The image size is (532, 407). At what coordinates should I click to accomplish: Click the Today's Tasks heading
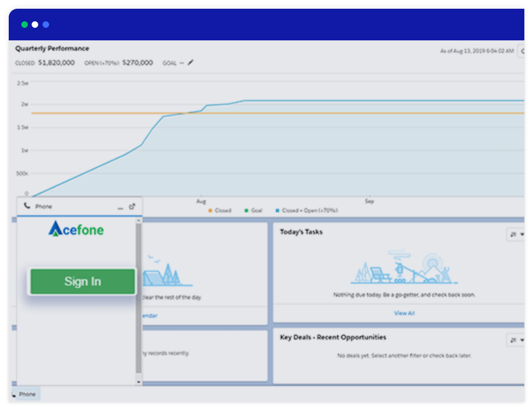tap(301, 232)
